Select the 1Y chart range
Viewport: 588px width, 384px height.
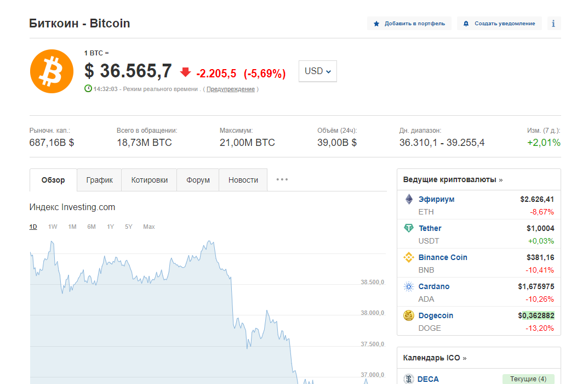(110, 227)
